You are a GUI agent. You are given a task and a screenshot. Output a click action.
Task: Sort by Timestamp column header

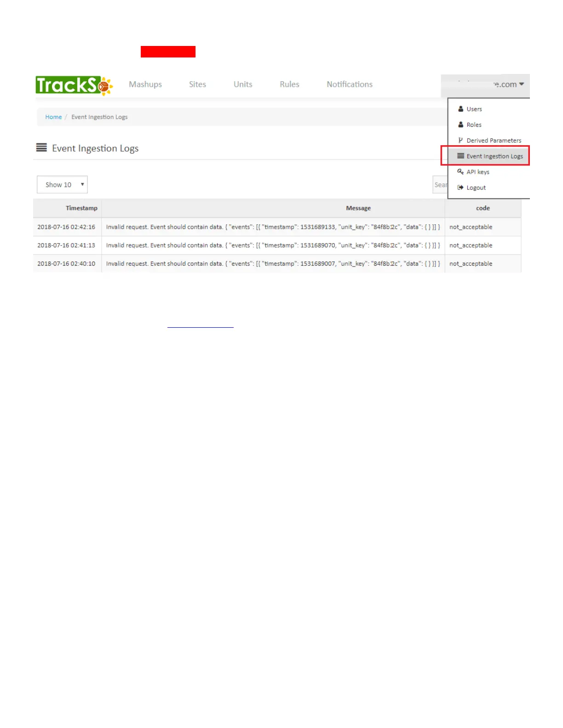(x=81, y=208)
